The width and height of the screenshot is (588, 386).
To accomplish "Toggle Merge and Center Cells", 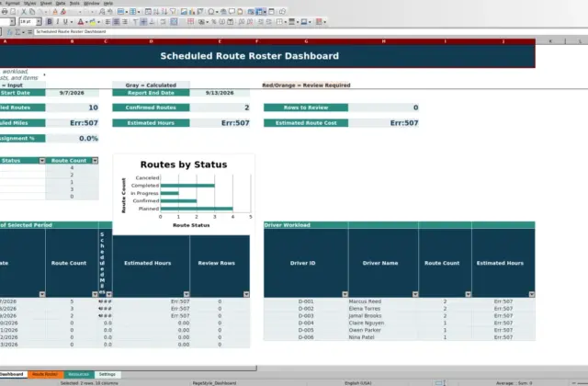I will coord(174,22).
